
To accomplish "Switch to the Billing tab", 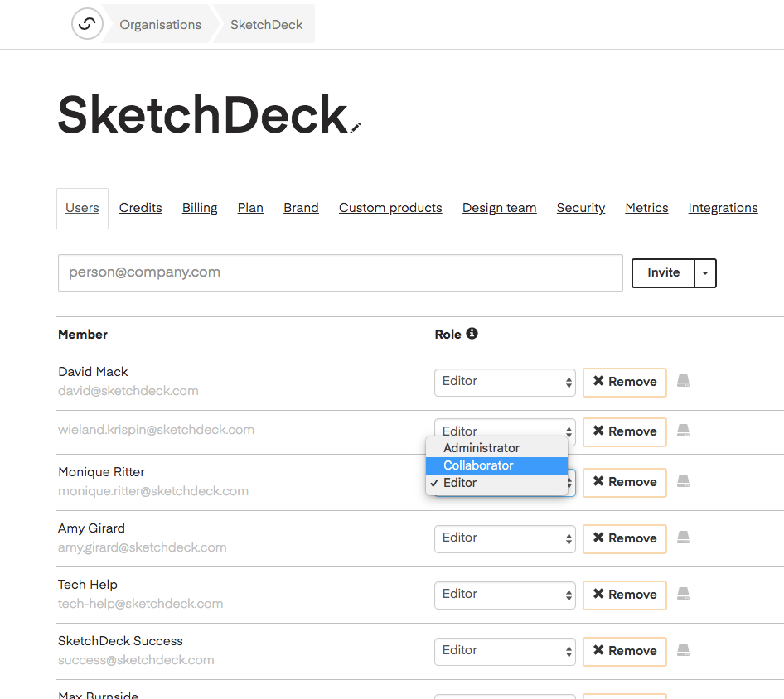I will coord(200,208).
